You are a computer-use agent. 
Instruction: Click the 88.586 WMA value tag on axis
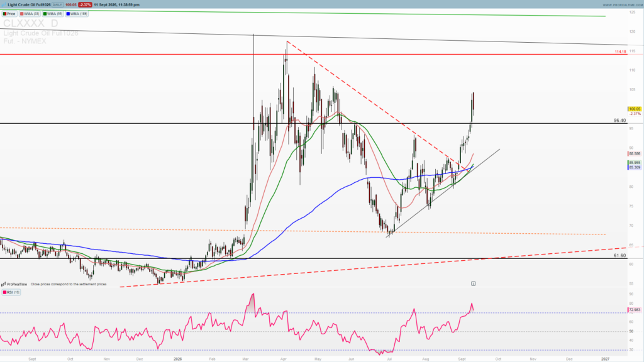(x=635, y=154)
